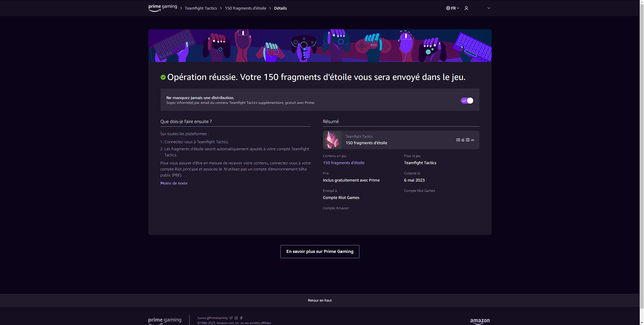Click the iOS platform icon
Image resolution: width=644 pixels, height=325 pixels.
(468, 140)
